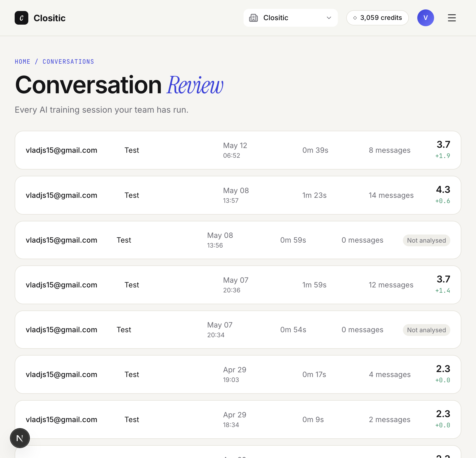The image size is (476, 458).
Task: Open the Apr 29 19:03 conversation
Action: (238, 374)
